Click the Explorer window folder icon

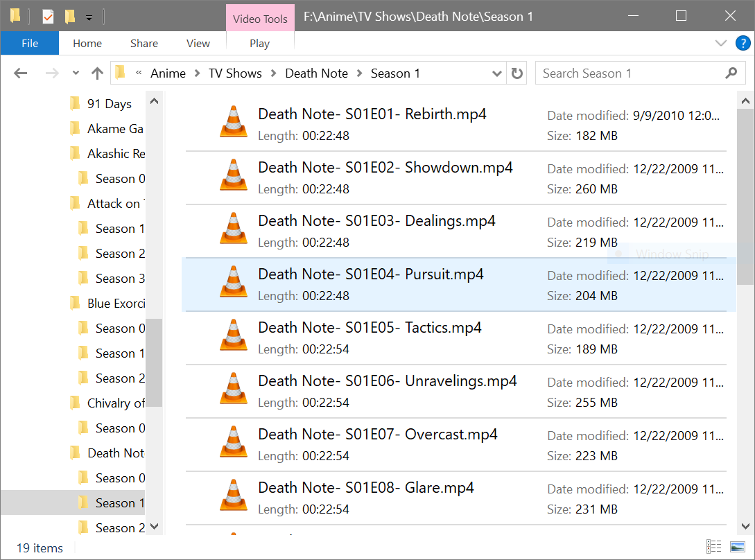tap(15, 16)
